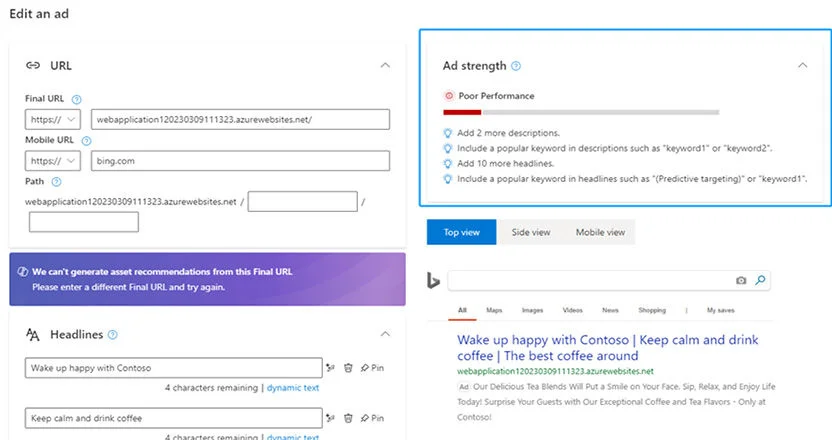Click the Path help question icon
The height and width of the screenshot is (440, 832).
pyautogui.click(x=56, y=182)
